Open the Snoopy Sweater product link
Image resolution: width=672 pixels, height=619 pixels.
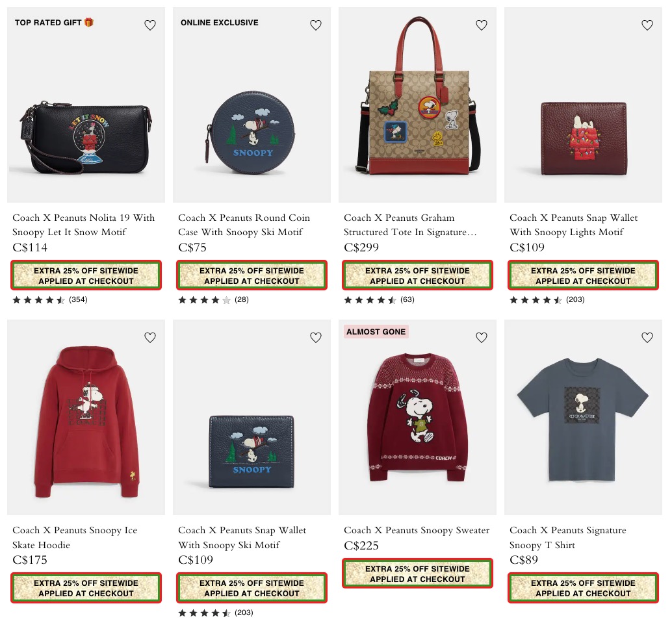417,530
